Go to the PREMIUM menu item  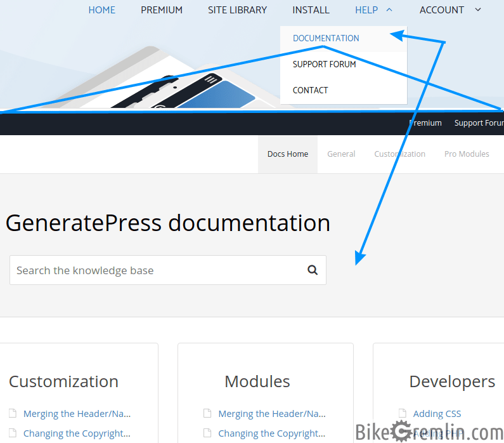pos(162,10)
